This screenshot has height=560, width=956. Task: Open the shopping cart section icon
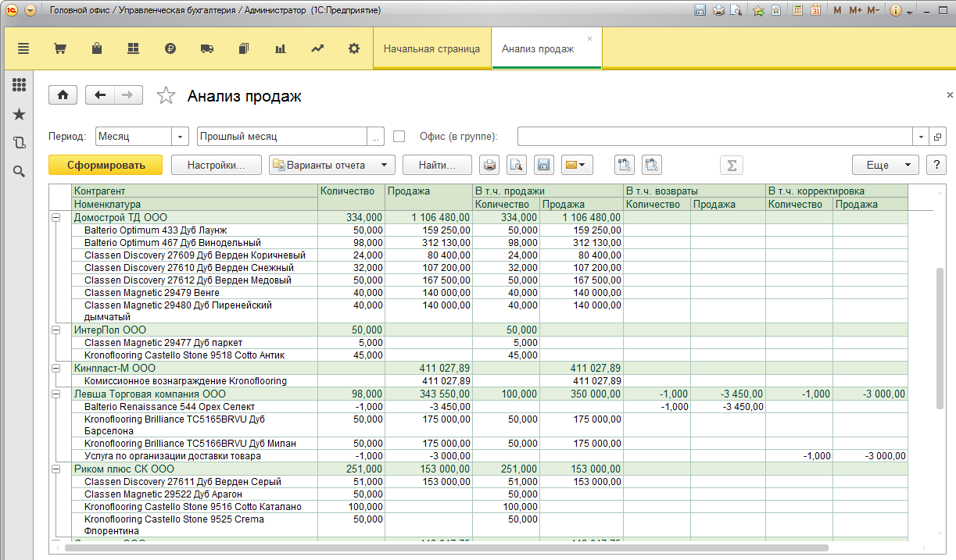59,48
